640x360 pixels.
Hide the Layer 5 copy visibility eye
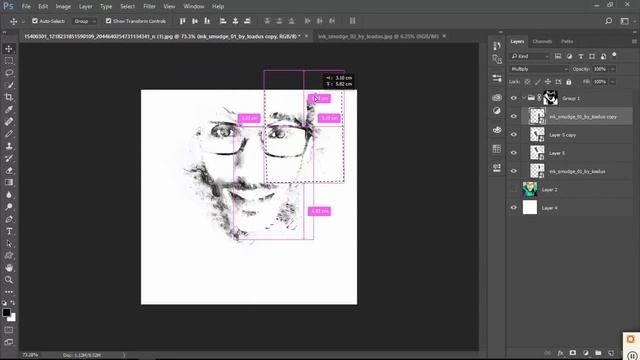click(x=513, y=135)
